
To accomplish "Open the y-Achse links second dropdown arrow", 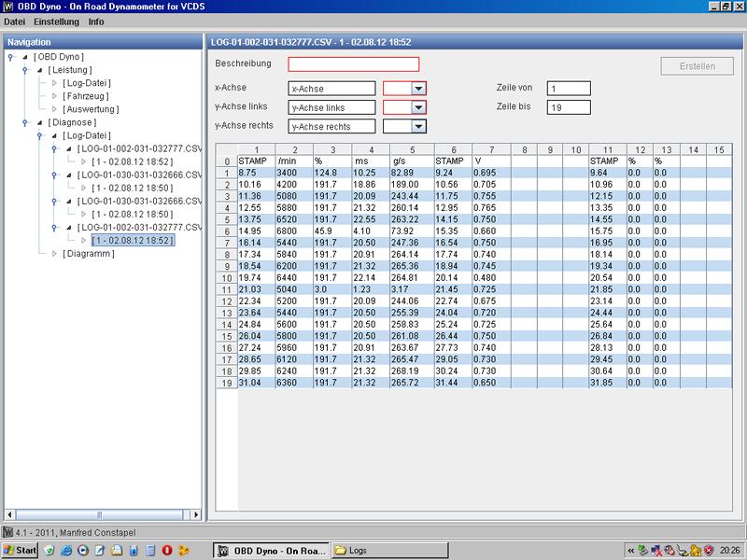I will point(418,107).
